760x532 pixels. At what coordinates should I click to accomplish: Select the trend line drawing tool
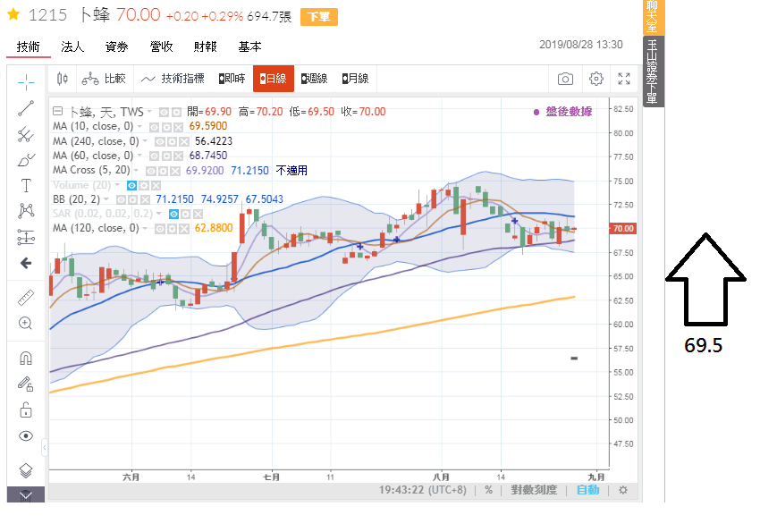click(26, 108)
